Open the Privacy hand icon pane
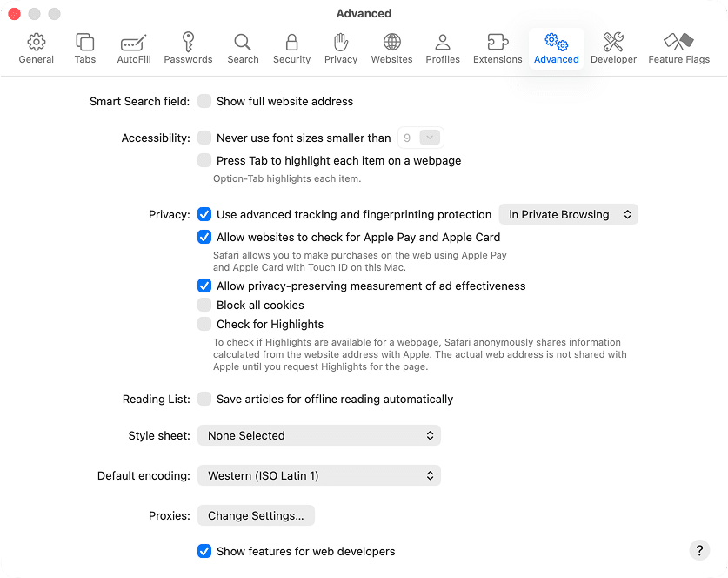This screenshot has height=578, width=728. tap(340, 49)
